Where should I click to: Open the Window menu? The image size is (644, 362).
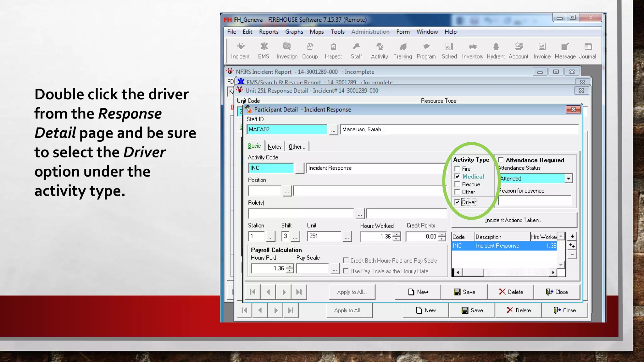pos(427,32)
